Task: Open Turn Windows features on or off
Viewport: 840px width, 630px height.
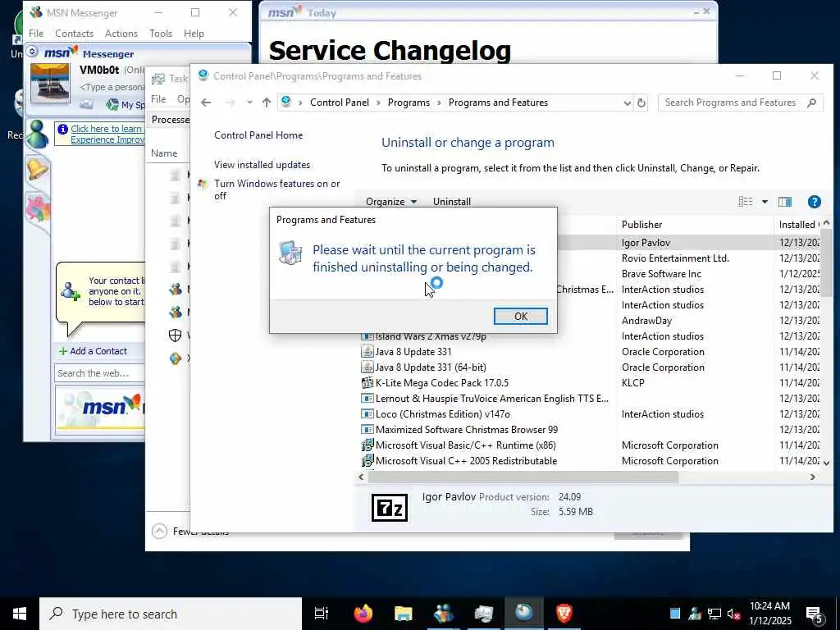Action: 277,189
